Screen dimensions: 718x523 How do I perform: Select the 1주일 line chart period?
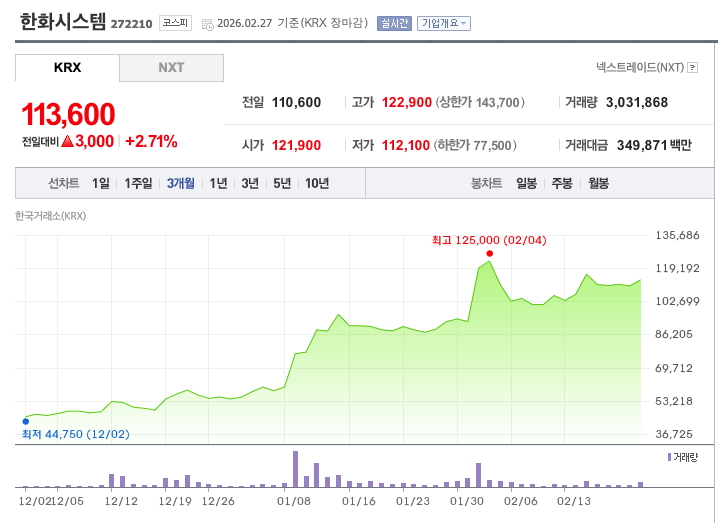138,184
